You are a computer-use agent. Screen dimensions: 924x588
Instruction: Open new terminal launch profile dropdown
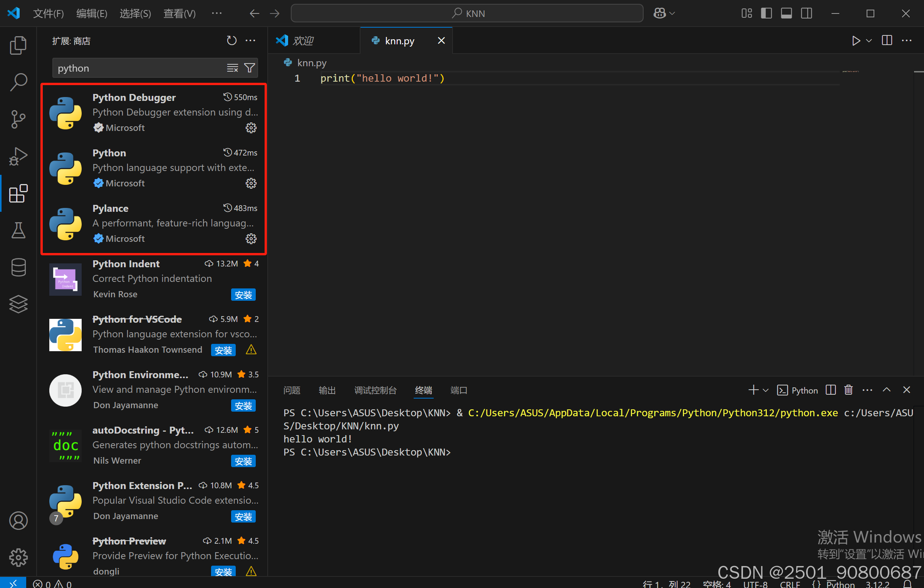click(x=766, y=390)
